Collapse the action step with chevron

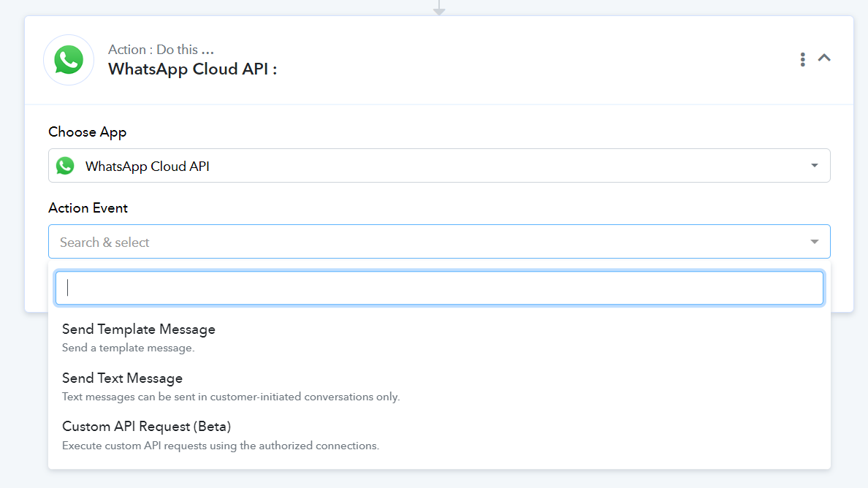click(824, 58)
